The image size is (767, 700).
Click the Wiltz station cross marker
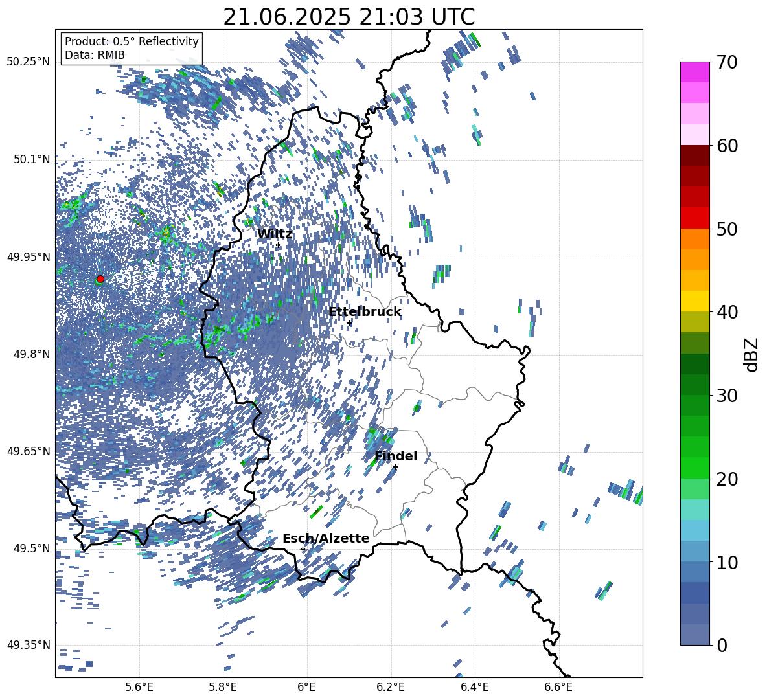pyautogui.click(x=279, y=245)
